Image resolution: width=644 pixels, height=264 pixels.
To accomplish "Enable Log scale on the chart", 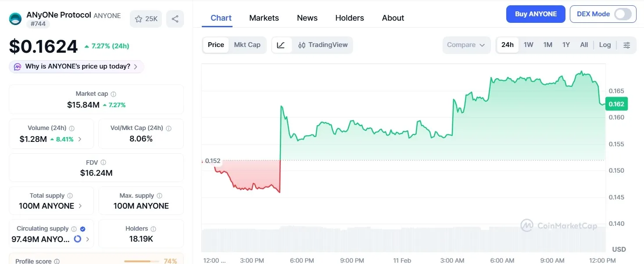I will point(605,44).
